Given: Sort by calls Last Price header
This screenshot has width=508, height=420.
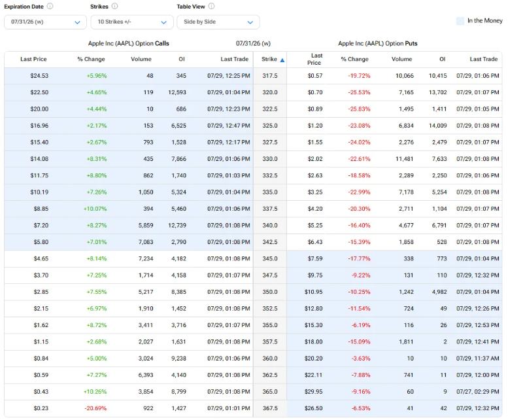Looking at the screenshot, I should point(33,59).
